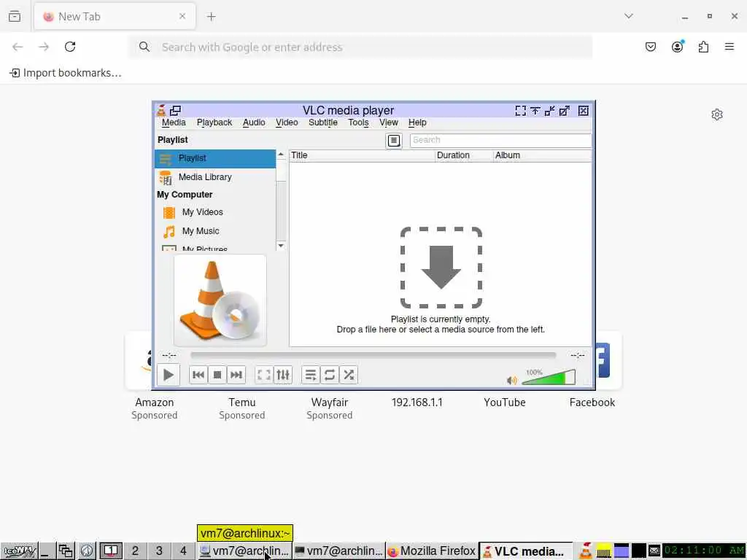The height and width of the screenshot is (560, 747).
Task: Sort playlist by Duration column
Action: pos(464,156)
